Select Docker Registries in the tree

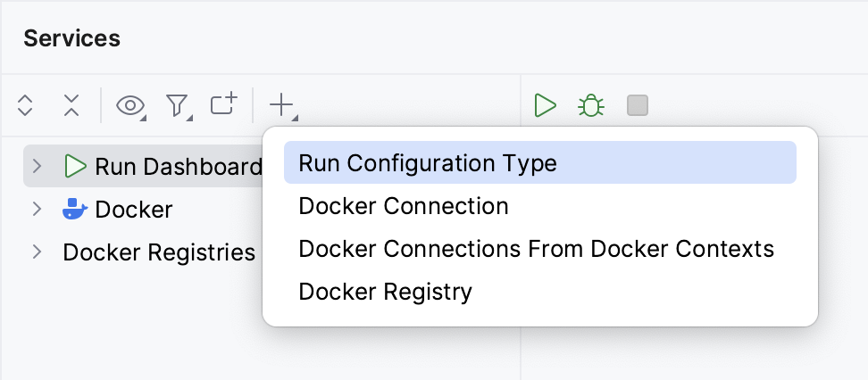[x=159, y=252]
